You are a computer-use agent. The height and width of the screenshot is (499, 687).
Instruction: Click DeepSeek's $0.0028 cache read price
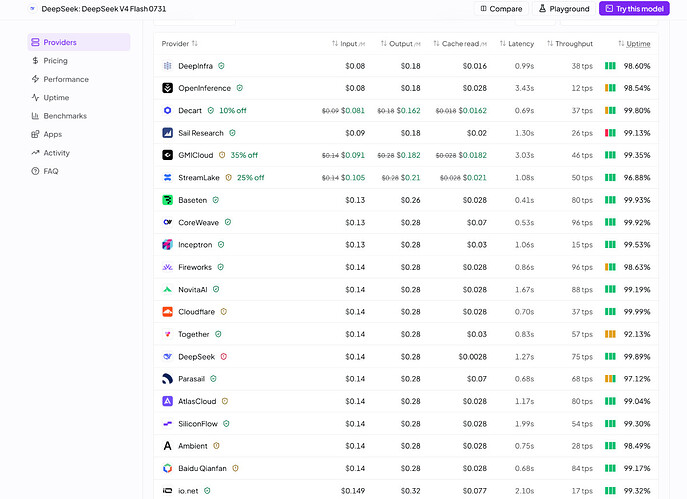pos(472,357)
